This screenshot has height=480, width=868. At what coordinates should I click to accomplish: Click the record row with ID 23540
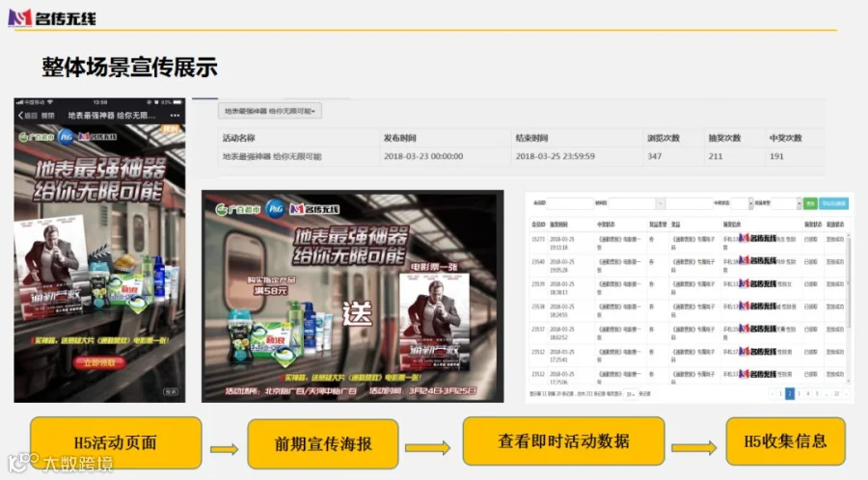coord(687,266)
